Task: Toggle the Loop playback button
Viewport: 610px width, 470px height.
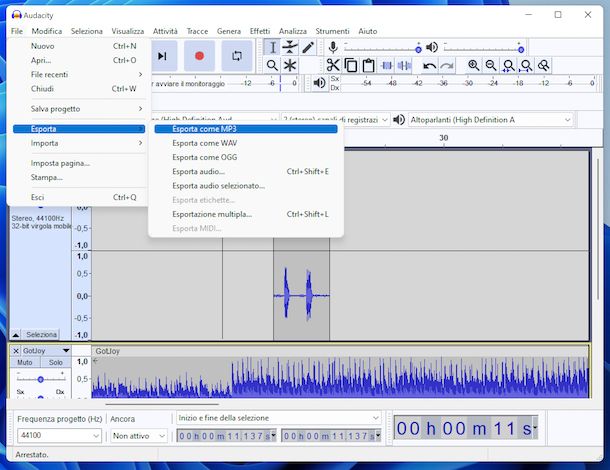Action: [237, 56]
